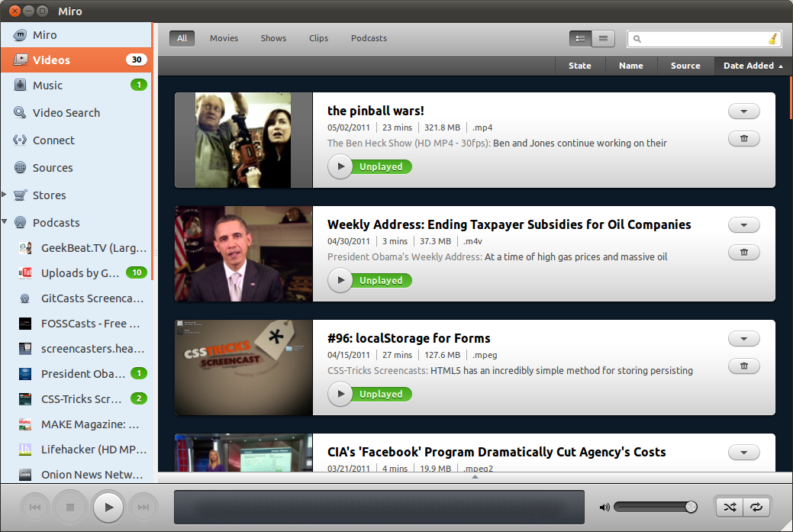Filter videos by Podcasts

(x=369, y=38)
